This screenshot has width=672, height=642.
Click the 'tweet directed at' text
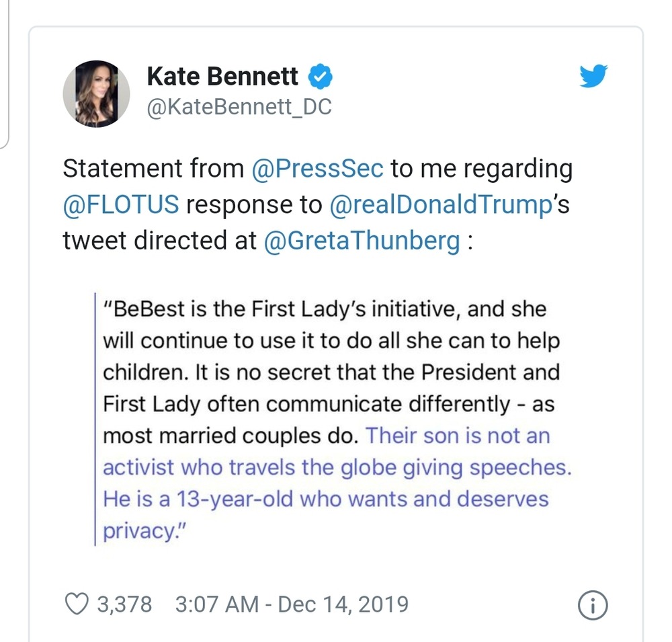[159, 241]
